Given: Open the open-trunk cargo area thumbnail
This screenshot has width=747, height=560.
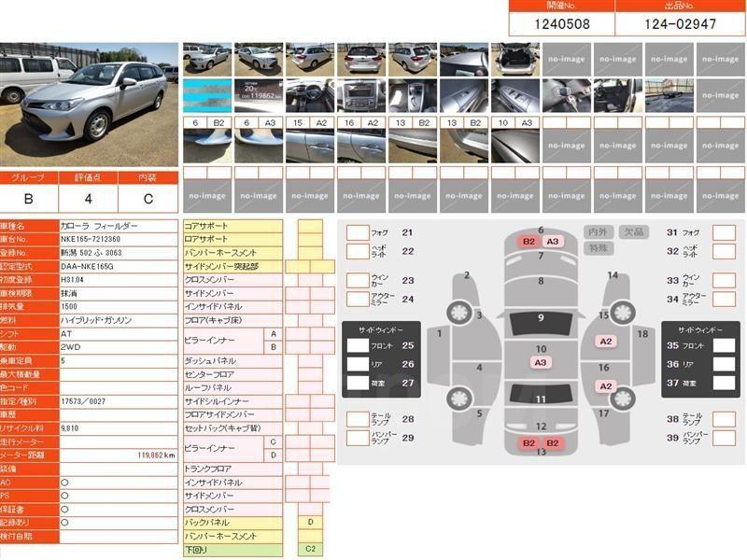Looking at the screenshot, I should (515, 60).
